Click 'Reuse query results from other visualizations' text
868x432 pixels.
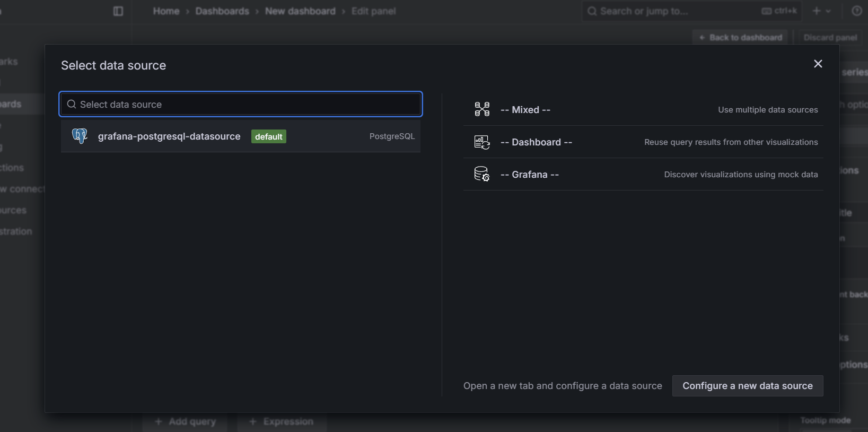coord(731,142)
